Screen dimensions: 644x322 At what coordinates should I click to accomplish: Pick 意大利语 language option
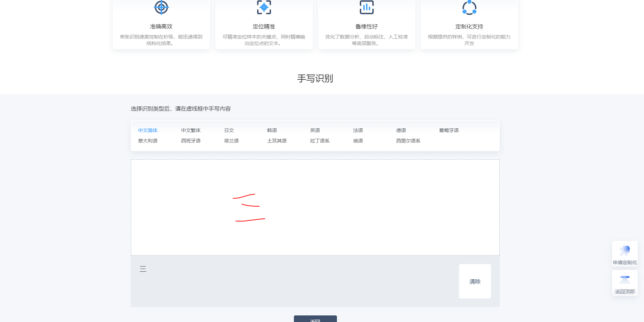point(148,141)
